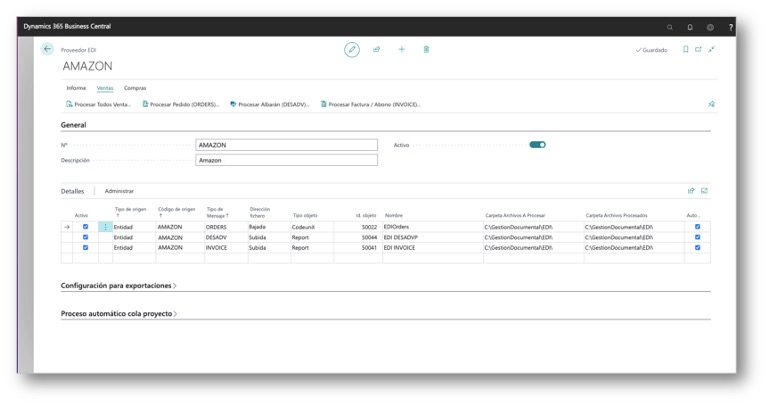Click object ID 50022 cell
Image resolution: width=768 pixels, height=405 pixels.
[358, 227]
